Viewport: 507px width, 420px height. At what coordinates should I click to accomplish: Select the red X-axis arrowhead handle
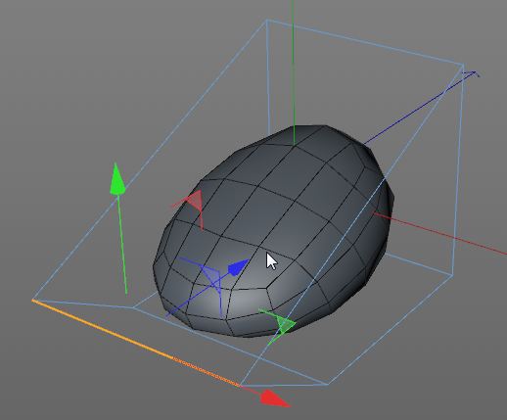275,398
